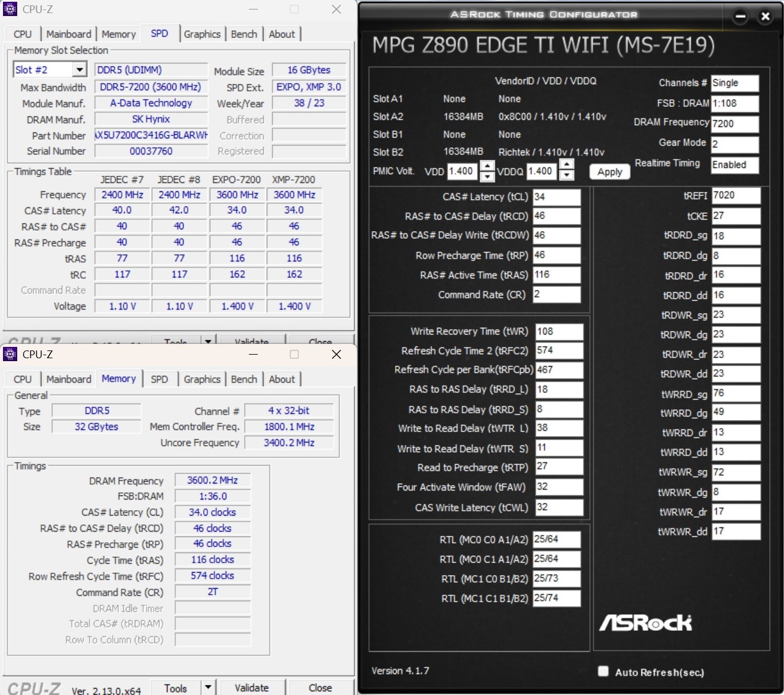Select the A-Data Technology module manufacturer value
Image resolution: width=784 pixels, height=695 pixels.
[151, 103]
